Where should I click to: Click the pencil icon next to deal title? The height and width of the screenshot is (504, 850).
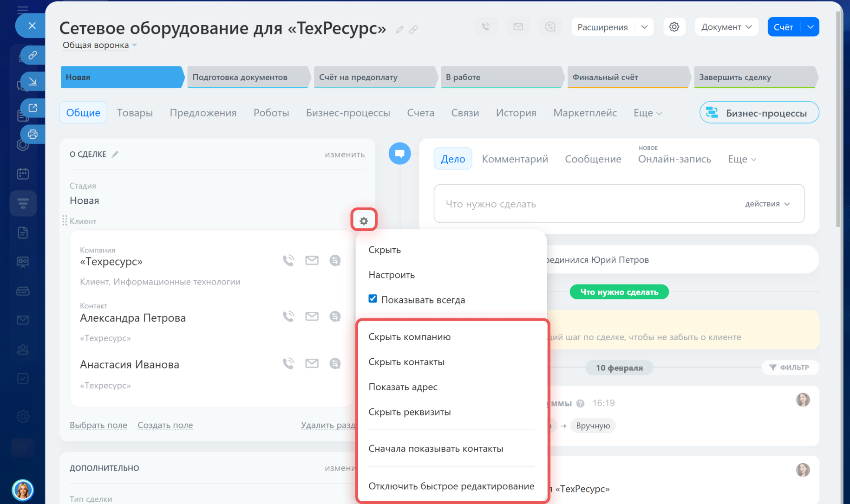(x=399, y=30)
